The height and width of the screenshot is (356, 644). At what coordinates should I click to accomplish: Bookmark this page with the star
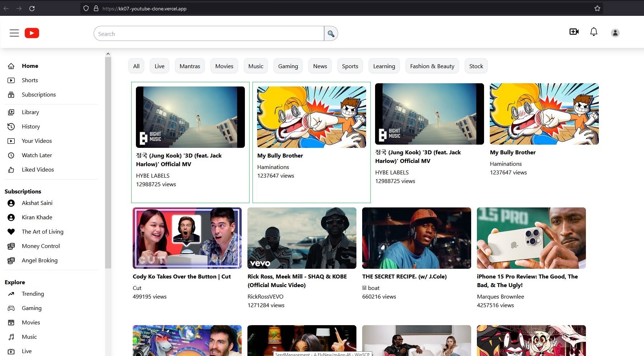[x=597, y=8]
